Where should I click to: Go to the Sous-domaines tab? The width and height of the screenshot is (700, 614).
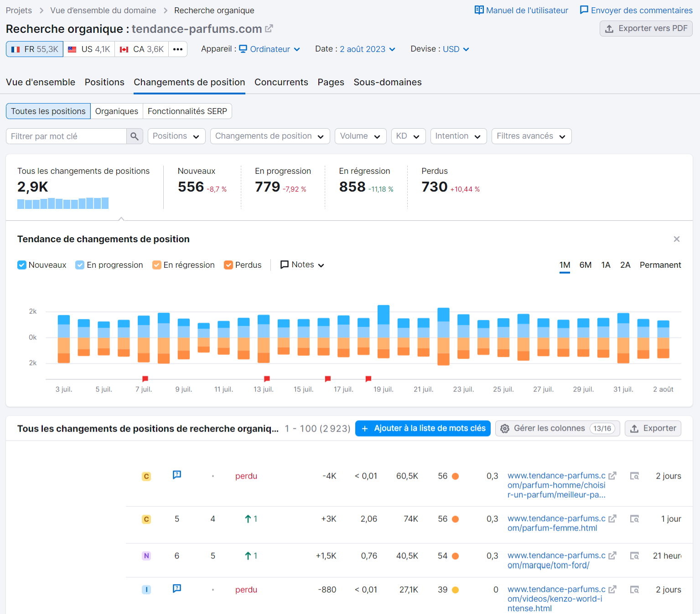pyautogui.click(x=388, y=82)
